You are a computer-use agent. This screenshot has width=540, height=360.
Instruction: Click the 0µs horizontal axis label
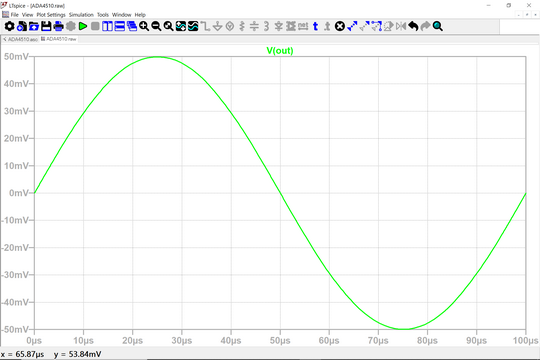tap(34, 341)
